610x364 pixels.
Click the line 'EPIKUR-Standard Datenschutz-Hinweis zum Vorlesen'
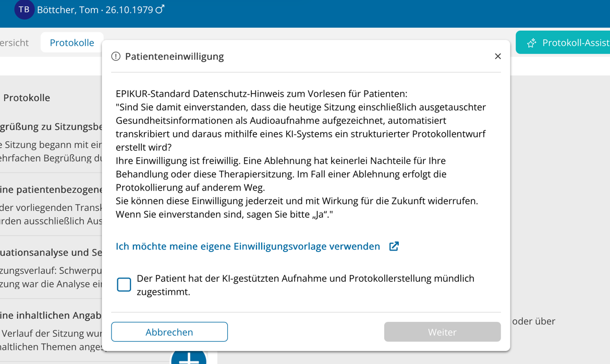(x=261, y=94)
